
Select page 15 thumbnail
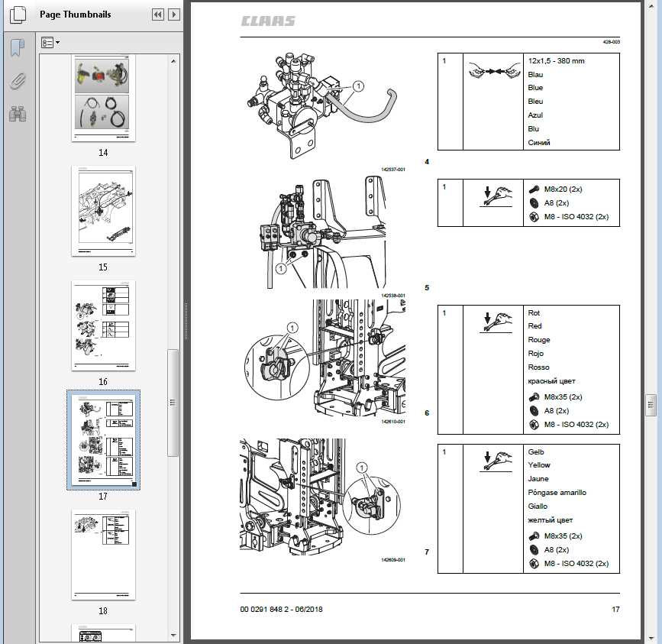[102, 212]
